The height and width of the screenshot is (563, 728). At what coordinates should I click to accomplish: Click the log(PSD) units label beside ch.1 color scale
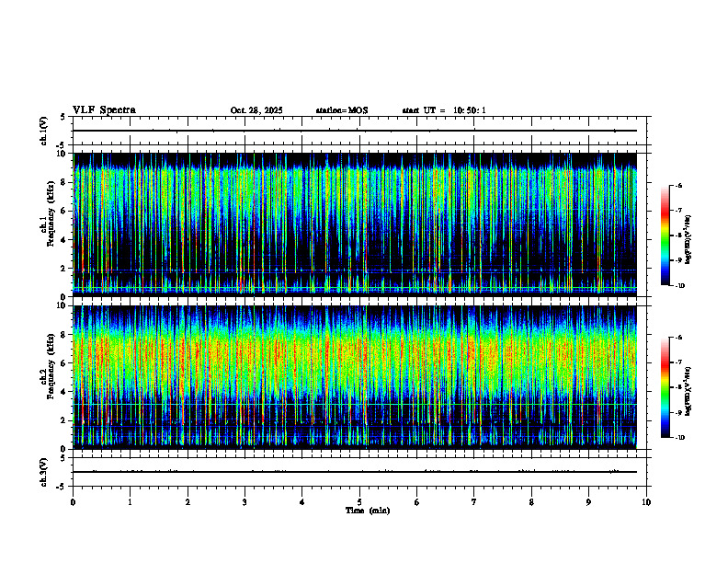pyautogui.click(x=688, y=239)
